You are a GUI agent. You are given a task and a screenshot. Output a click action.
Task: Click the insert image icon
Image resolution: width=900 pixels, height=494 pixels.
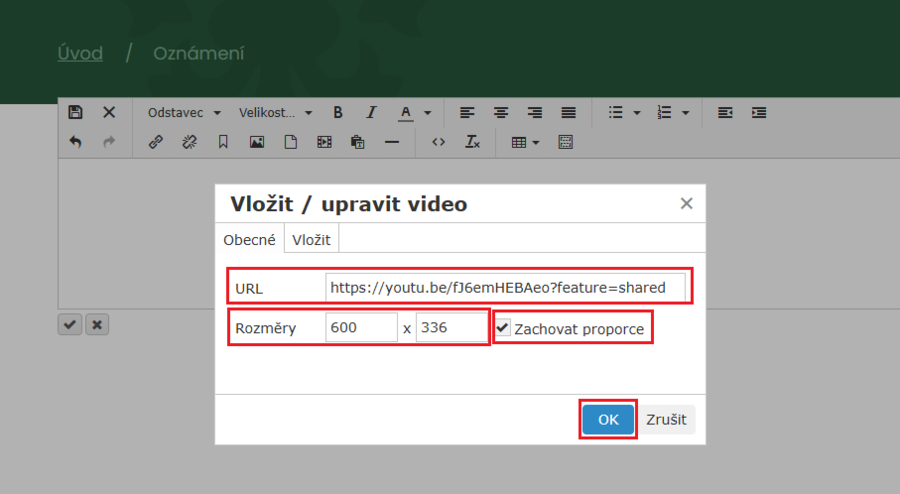coord(257,142)
